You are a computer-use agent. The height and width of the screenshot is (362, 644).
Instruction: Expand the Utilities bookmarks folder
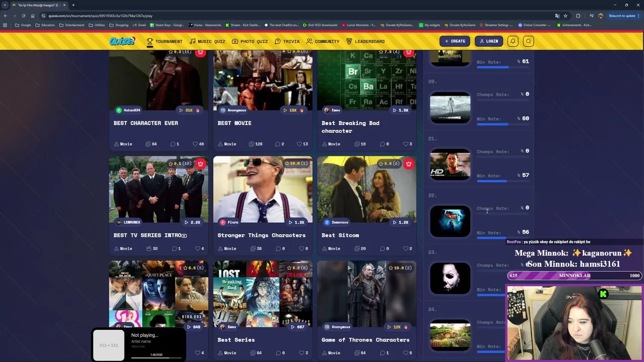(97, 25)
